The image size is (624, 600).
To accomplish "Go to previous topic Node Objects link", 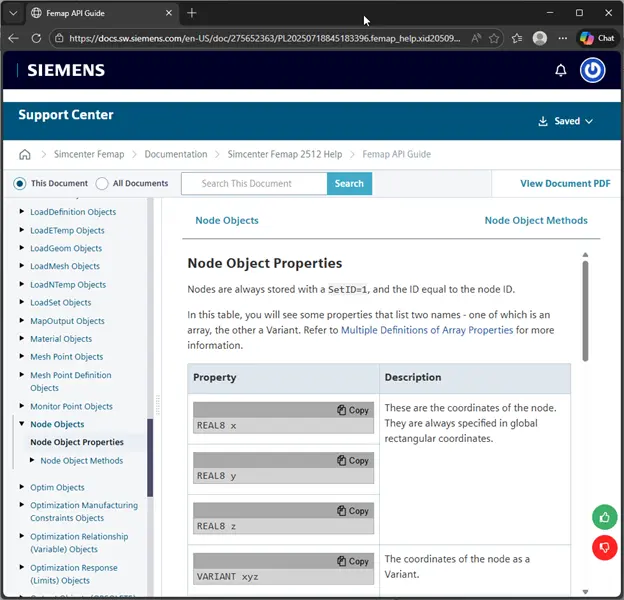I will 227,220.
